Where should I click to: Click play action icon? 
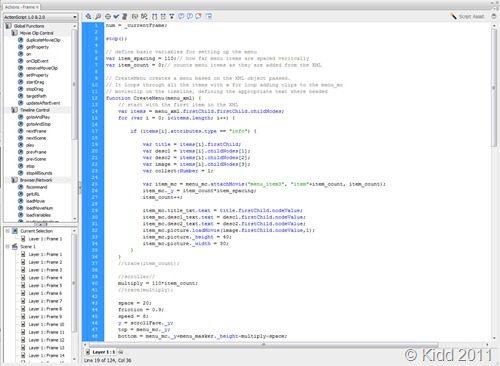point(21,145)
